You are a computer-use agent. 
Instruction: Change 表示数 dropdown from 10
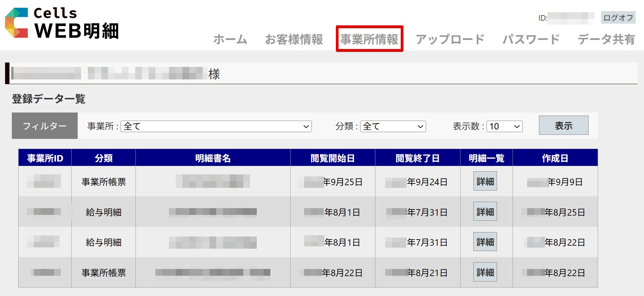(504, 126)
